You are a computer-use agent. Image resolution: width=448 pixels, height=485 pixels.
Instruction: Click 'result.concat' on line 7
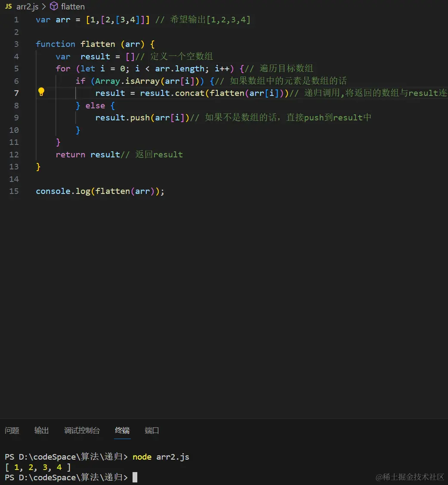coord(172,93)
